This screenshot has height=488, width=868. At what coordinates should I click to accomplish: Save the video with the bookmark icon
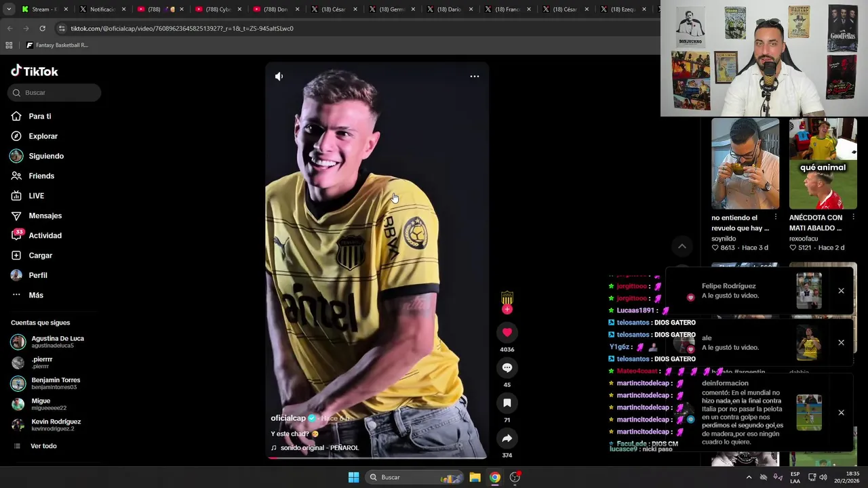(507, 403)
